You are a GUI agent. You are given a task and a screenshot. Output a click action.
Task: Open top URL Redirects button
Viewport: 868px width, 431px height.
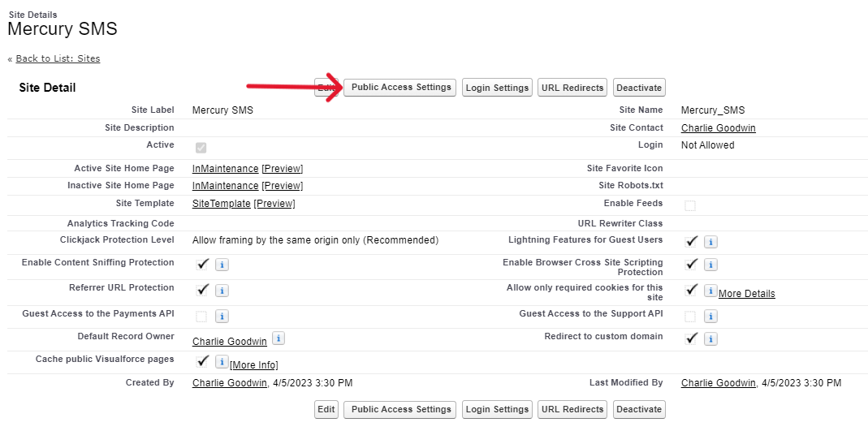[572, 88]
